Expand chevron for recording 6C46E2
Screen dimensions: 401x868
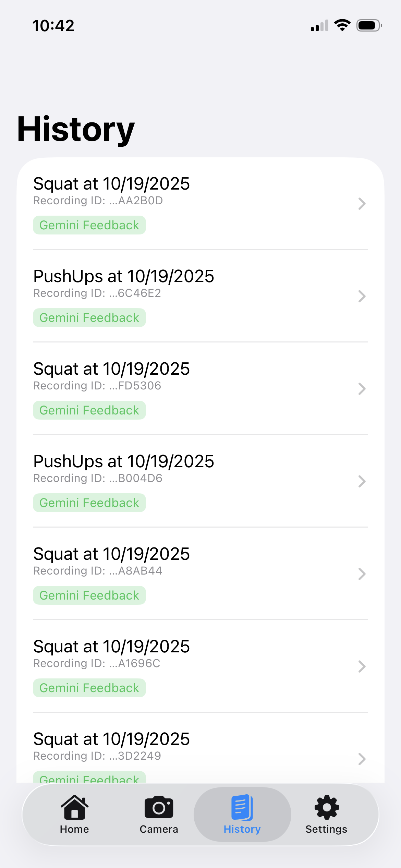click(x=362, y=296)
